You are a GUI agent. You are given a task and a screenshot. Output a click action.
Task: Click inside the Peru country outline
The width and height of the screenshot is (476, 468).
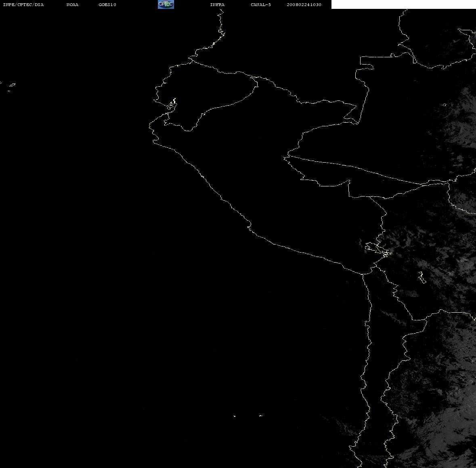coord(273,182)
